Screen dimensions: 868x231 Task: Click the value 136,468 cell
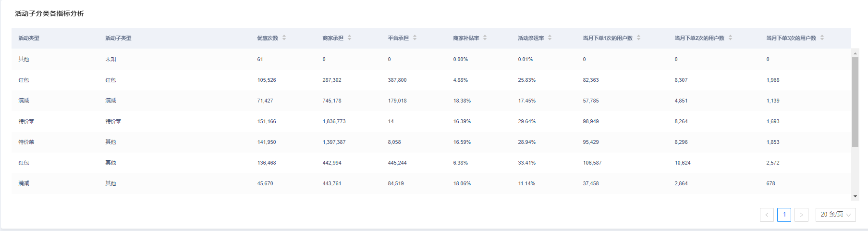coord(267,163)
